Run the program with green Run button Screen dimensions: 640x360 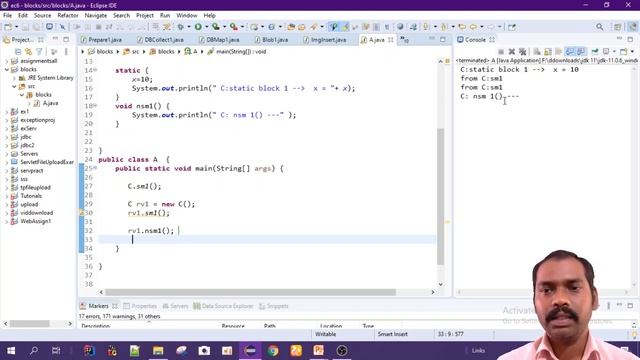tap(198, 27)
